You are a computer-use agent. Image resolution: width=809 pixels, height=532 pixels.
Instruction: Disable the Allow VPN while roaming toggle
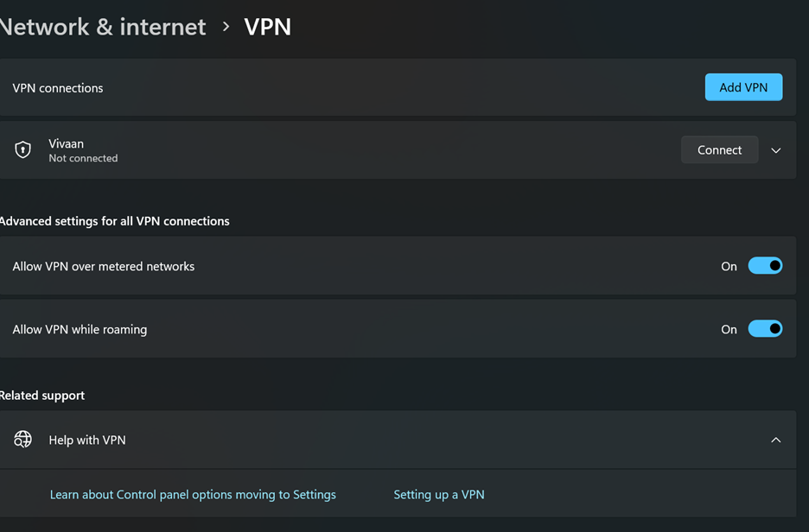[765, 329]
